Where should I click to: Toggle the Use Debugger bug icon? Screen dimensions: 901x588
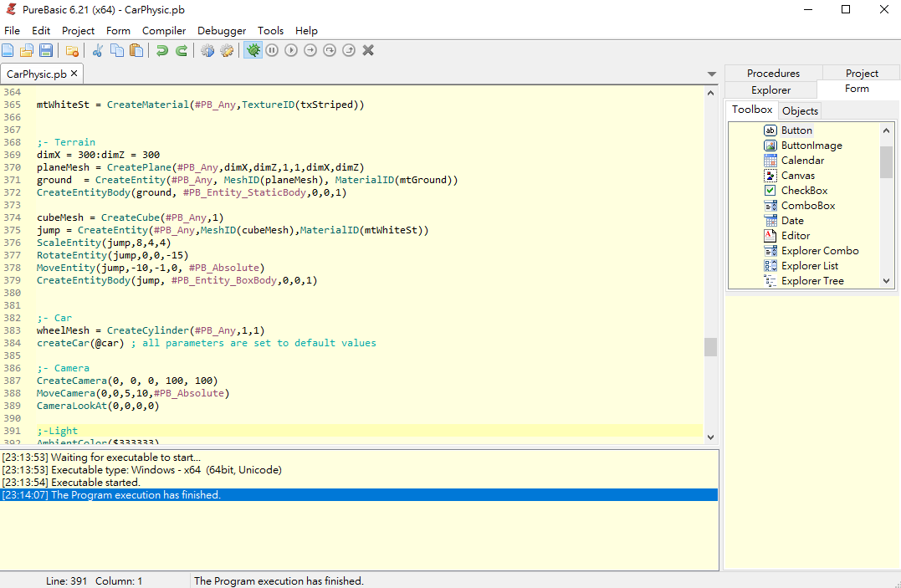[x=253, y=50]
